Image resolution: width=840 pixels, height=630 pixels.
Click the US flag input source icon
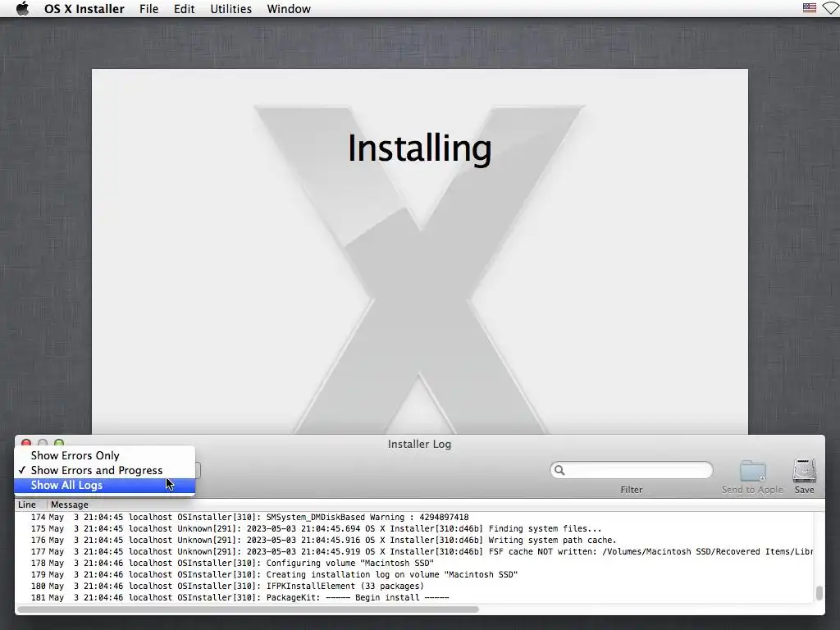pos(810,8)
